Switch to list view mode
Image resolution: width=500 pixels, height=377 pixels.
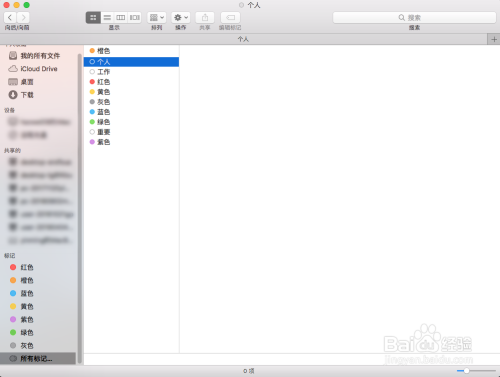(107, 18)
